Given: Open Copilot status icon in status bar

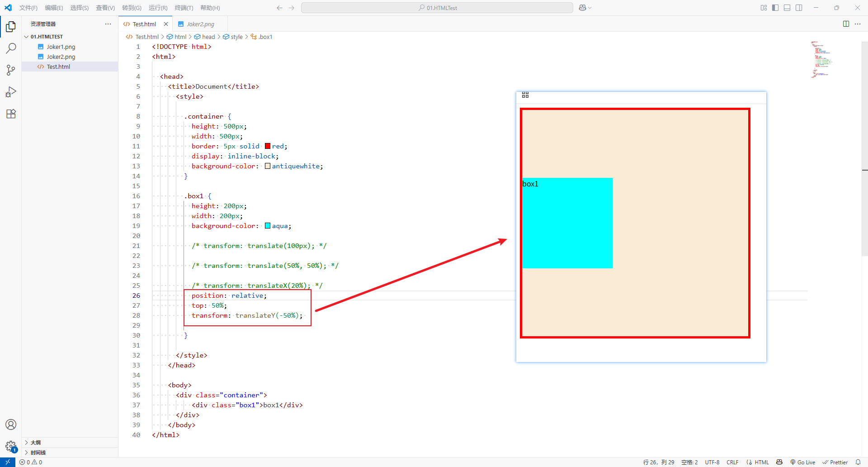Looking at the screenshot, I should point(779,462).
